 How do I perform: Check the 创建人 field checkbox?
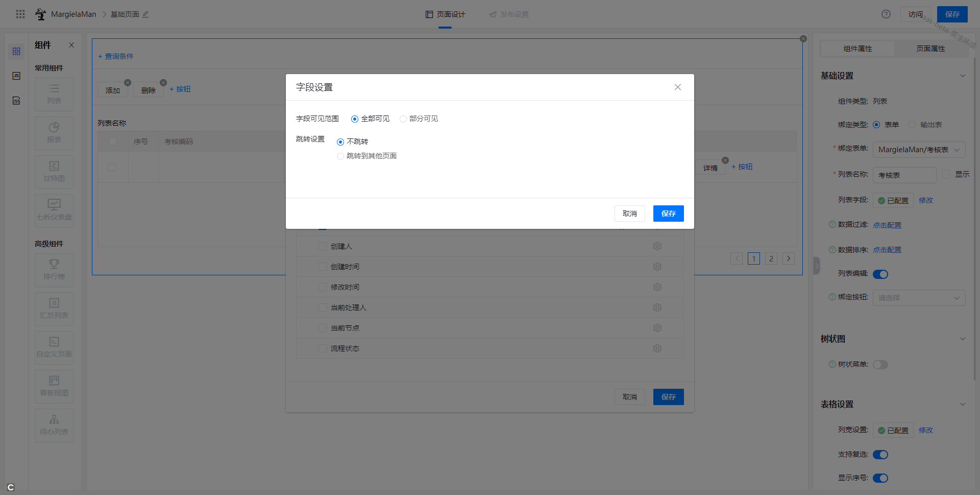tap(323, 246)
